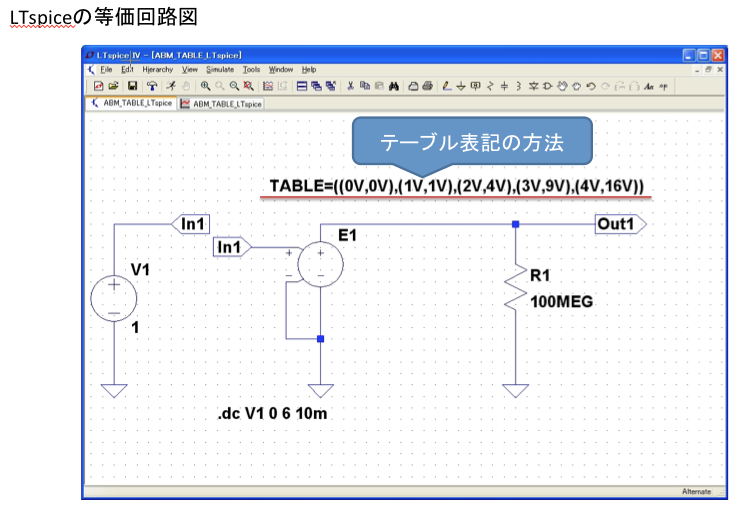This screenshot has height=510, width=751.
Task: Click the '100MEG' resistor value
Action: [561, 302]
